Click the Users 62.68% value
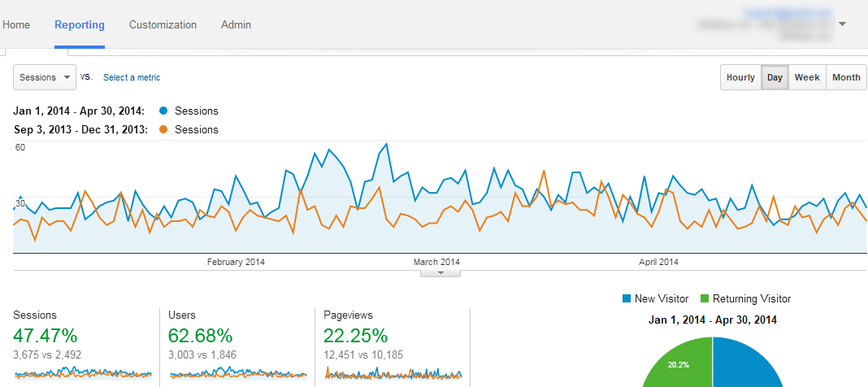This screenshot has width=868, height=387. (x=201, y=336)
